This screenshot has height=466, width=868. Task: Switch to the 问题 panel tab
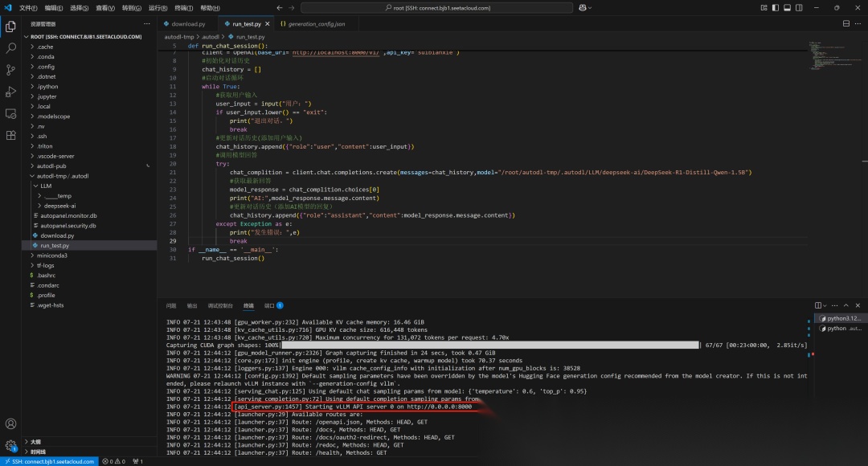click(x=171, y=305)
